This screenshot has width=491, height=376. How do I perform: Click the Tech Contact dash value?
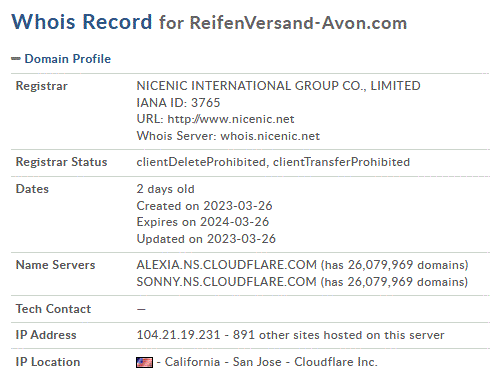(141, 309)
